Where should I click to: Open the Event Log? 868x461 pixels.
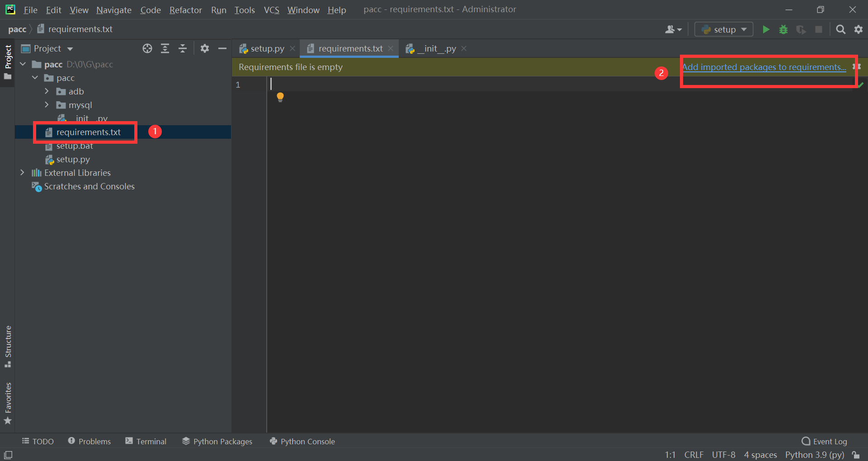(824, 441)
